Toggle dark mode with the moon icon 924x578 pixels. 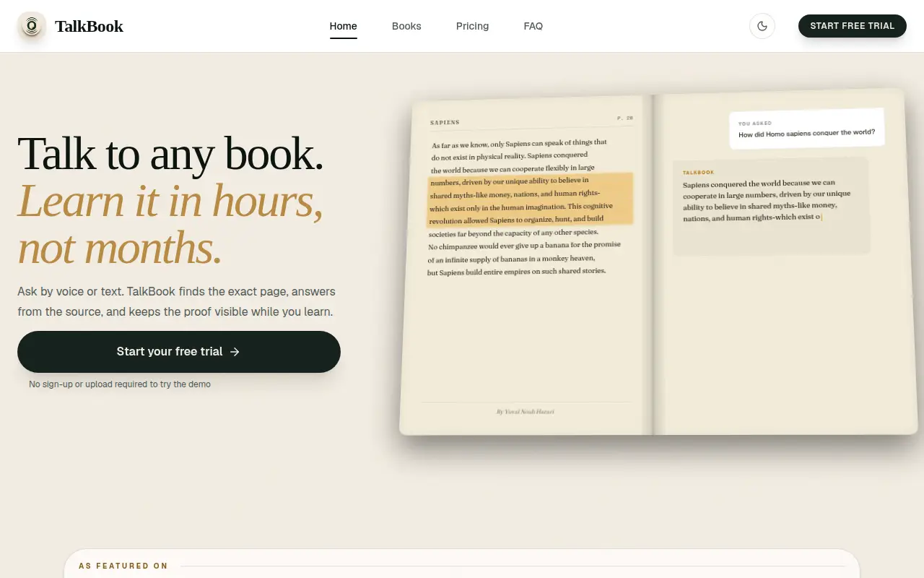click(x=762, y=26)
